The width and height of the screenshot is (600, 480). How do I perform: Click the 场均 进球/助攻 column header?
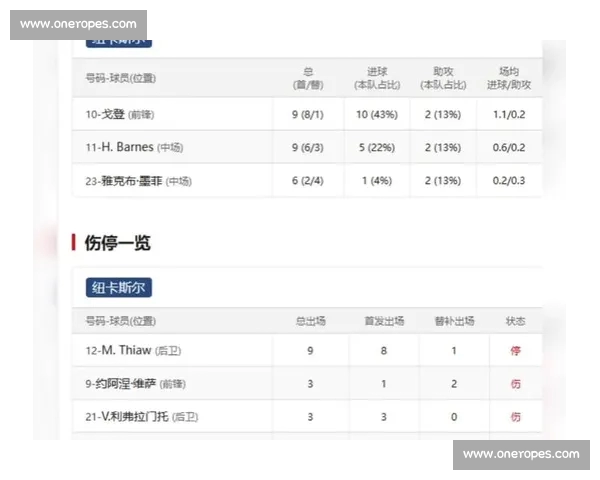tap(509, 78)
